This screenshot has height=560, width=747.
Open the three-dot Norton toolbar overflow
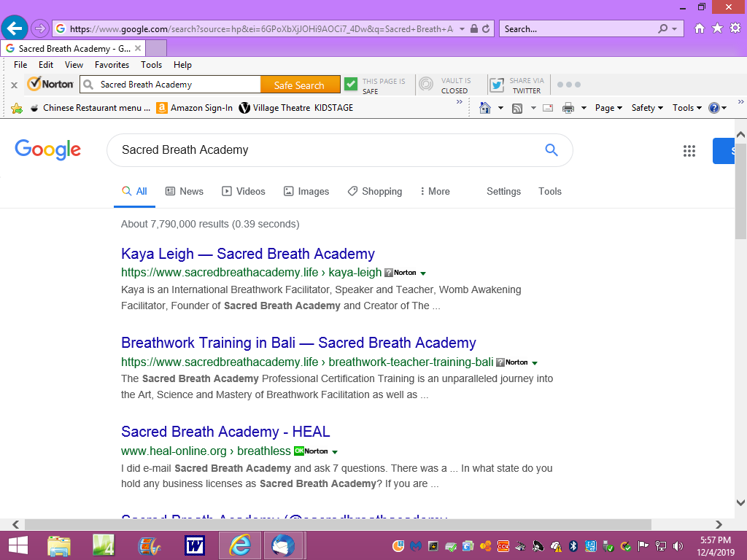pyautogui.click(x=569, y=85)
